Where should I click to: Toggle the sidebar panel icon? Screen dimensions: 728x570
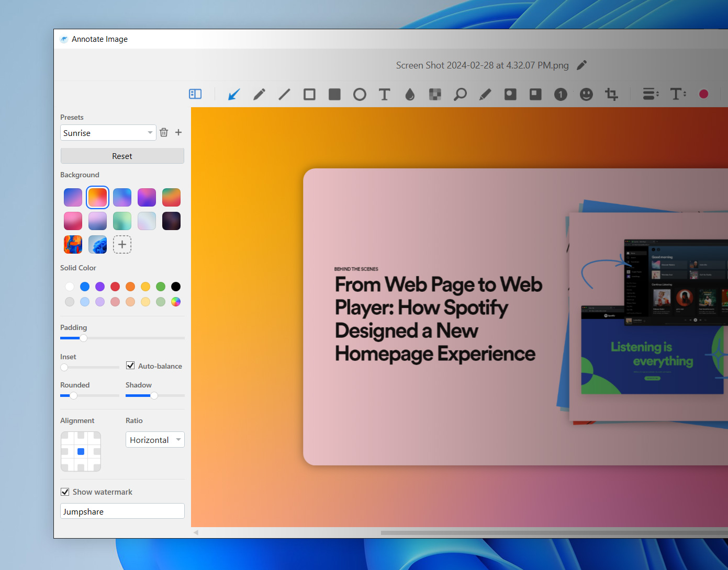tap(195, 94)
